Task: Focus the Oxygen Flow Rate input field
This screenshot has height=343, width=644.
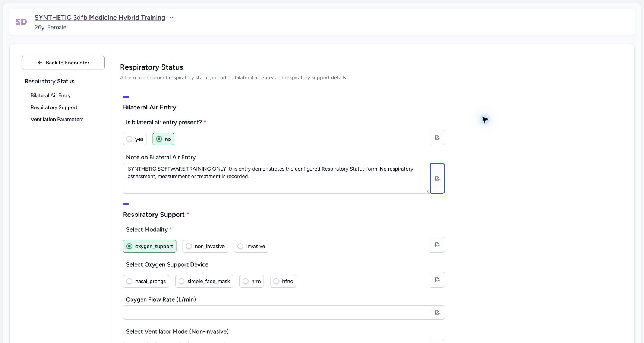Action: pyautogui.click(x=277, y=312)
